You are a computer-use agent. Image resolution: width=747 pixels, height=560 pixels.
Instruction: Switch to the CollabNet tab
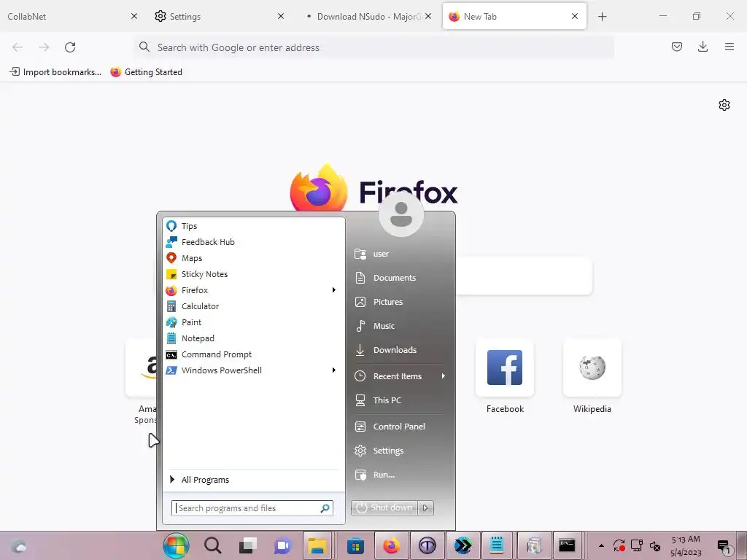(71, 16)
